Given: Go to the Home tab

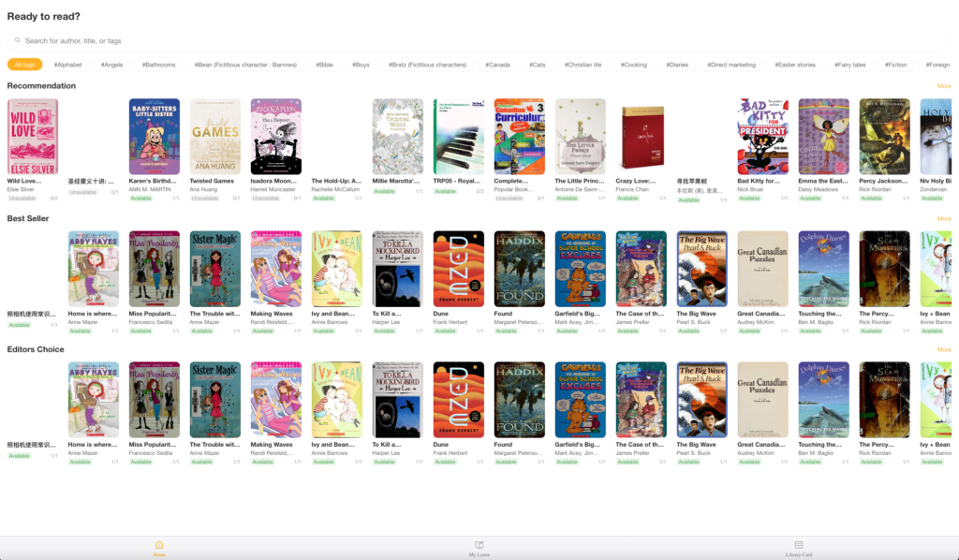Looking at the screenshot, I should [159, 548].
